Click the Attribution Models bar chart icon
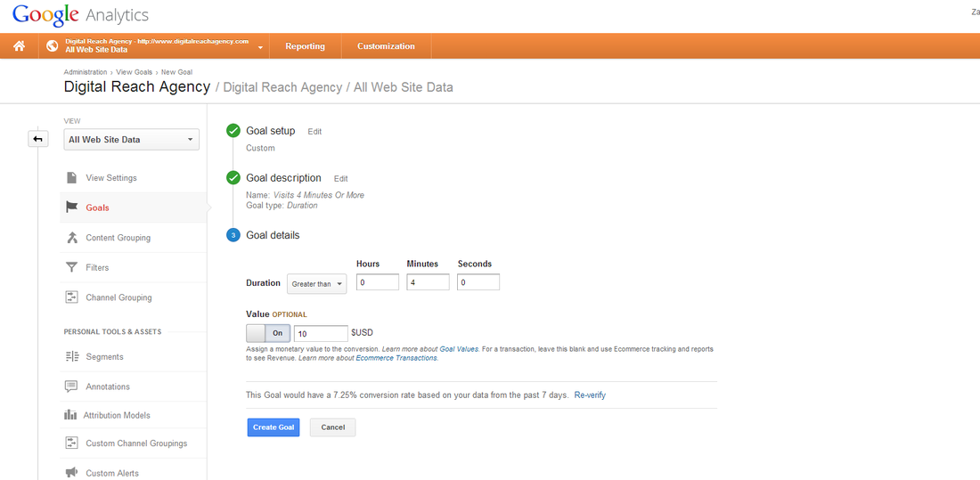Screen dimensions: 980x480 (70, 415)
